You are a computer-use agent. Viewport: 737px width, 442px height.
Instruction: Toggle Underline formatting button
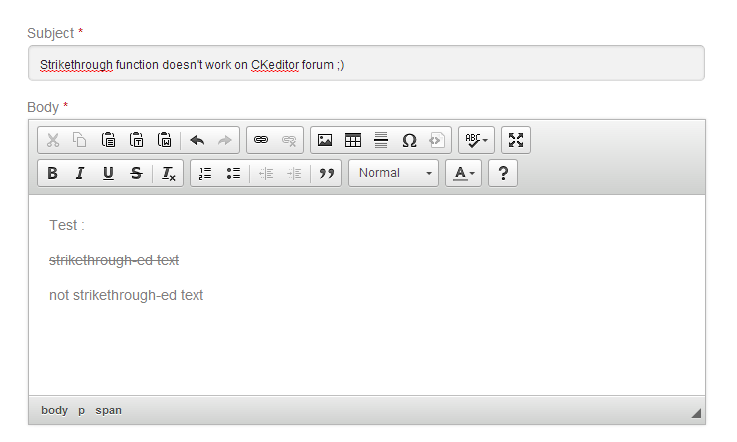[108, 173]
